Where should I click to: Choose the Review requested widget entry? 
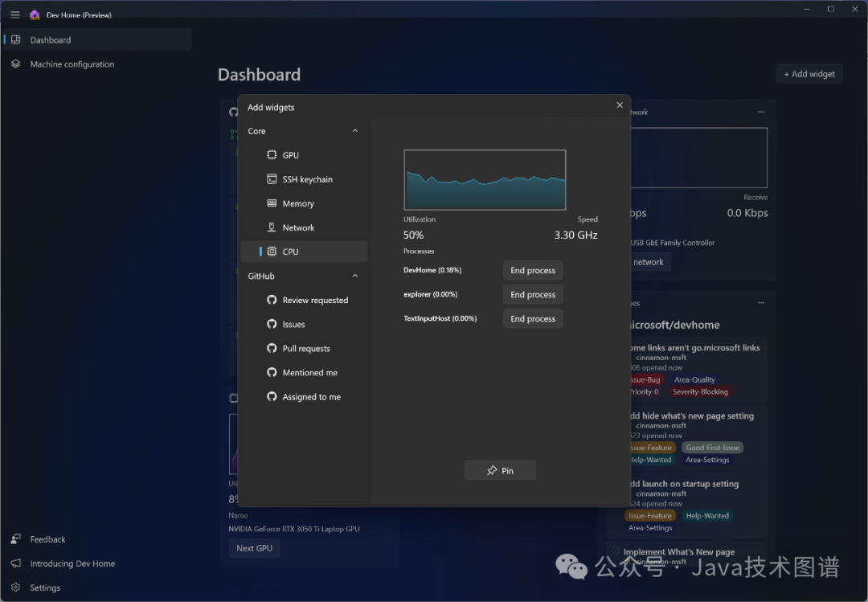tap(304, 300)
